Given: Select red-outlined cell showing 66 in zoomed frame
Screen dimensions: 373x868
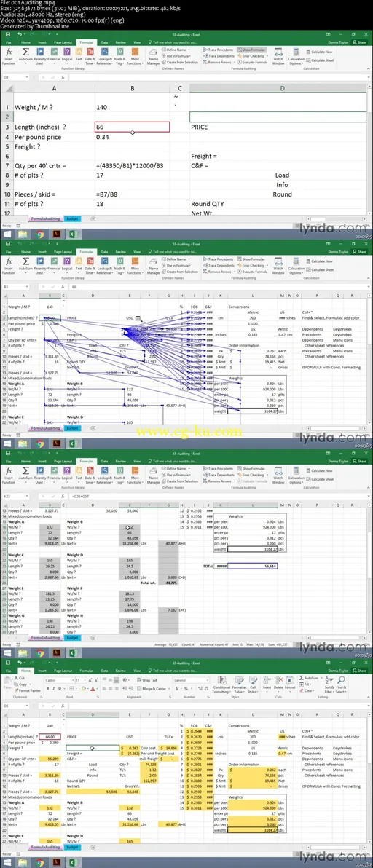Looking at the screenshot, I should coord(132,127).
